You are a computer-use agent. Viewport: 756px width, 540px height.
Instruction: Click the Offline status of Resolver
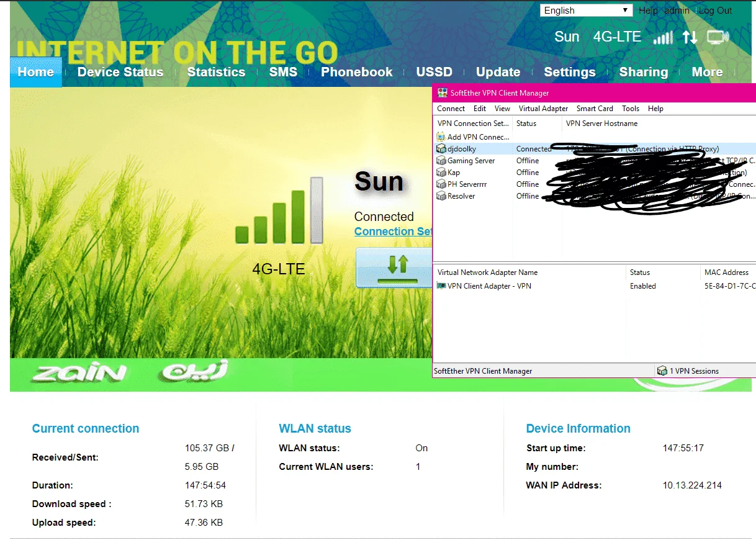tap(528, 196)
